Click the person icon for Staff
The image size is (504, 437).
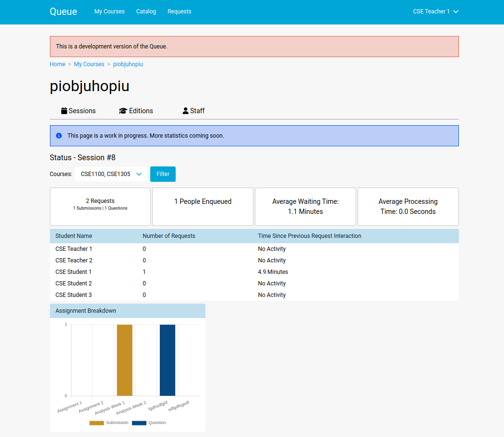point(185,111)
